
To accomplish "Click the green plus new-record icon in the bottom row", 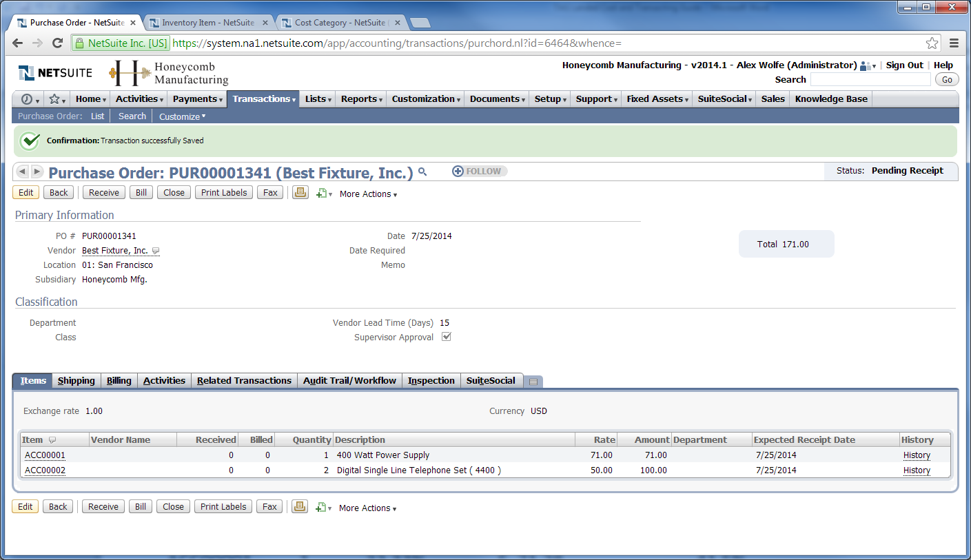I will pos(323,508).
